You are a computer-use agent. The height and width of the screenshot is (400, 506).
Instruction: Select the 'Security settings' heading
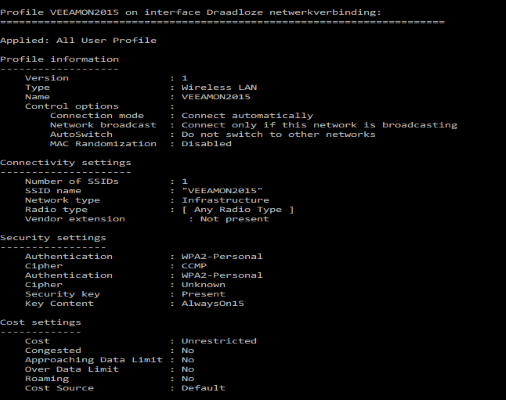53,238
